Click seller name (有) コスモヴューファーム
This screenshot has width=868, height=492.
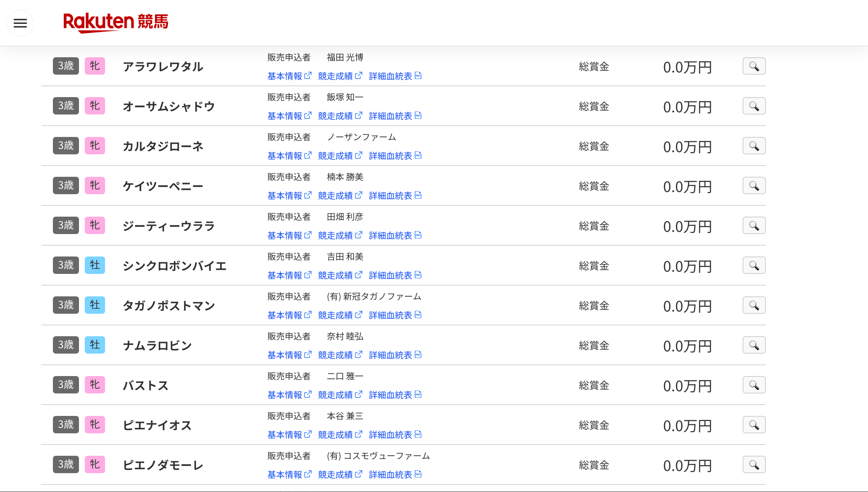point(378,456)
